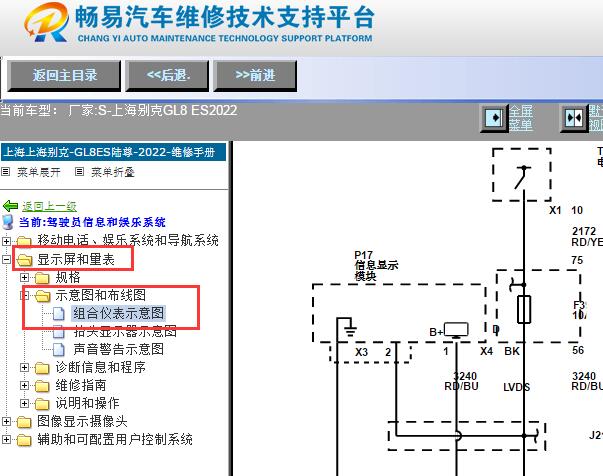Click folder icon of 规格
The height and width of the screenshot is (476, 603).
tap(42, 278)
